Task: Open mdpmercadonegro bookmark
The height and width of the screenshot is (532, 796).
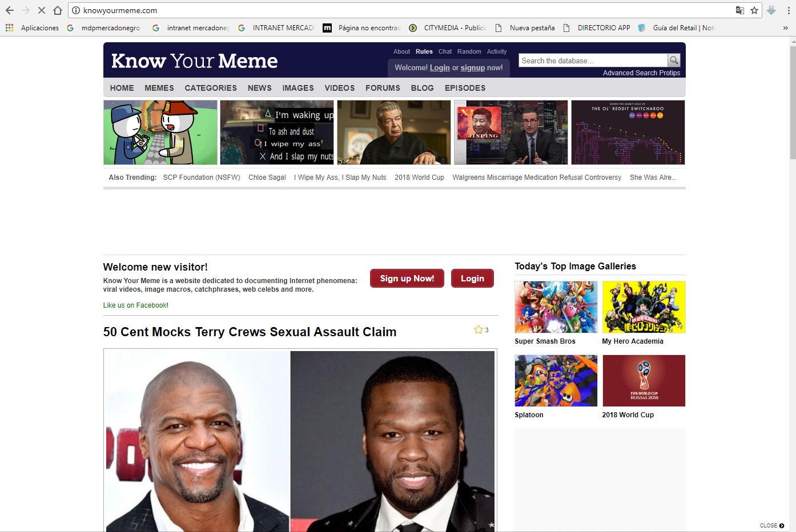Action: [104, 27]
